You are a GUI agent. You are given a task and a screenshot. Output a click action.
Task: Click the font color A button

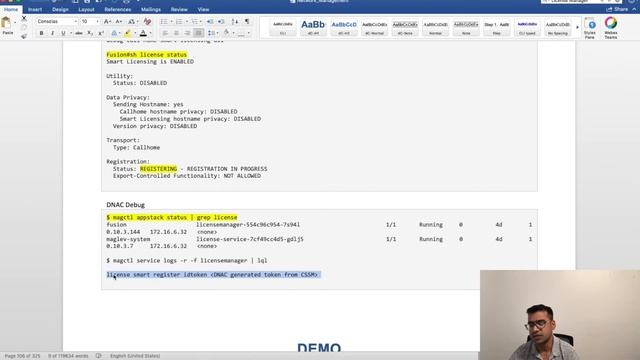click(143, 33)
